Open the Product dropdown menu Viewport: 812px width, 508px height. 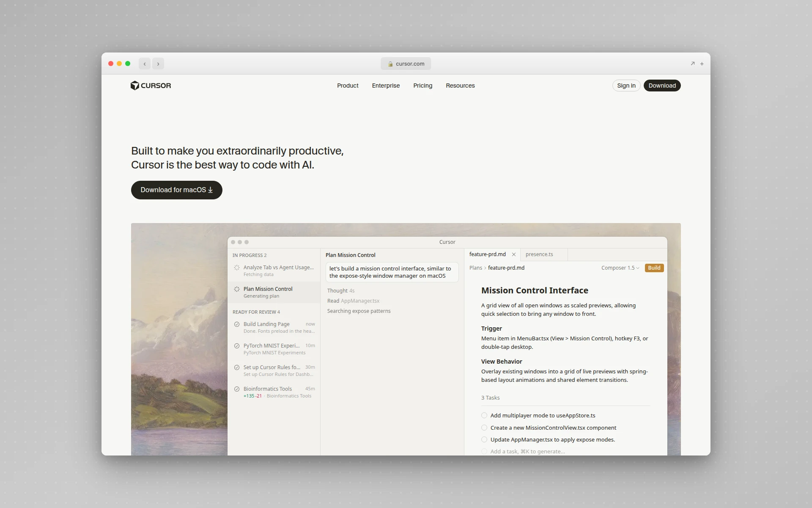coord(347,86)
